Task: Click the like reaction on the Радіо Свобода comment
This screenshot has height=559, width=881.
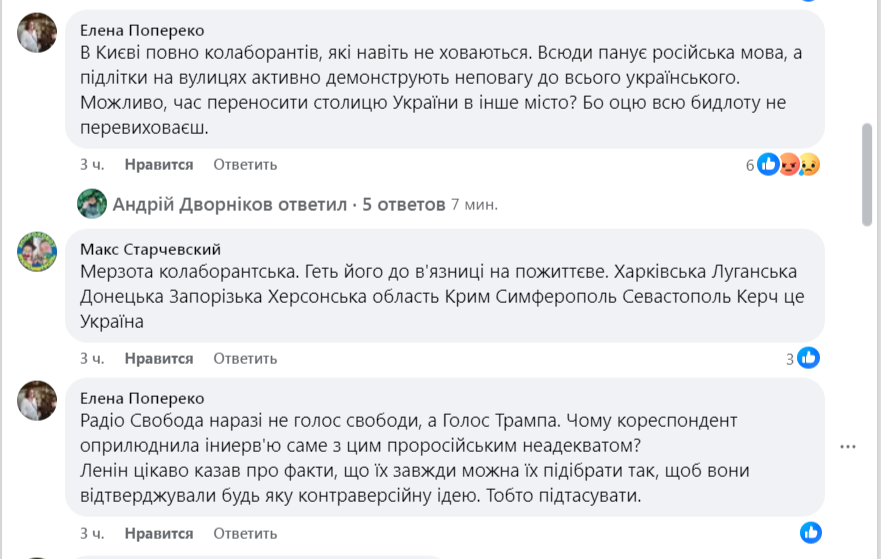Action: tap(810, 532)
